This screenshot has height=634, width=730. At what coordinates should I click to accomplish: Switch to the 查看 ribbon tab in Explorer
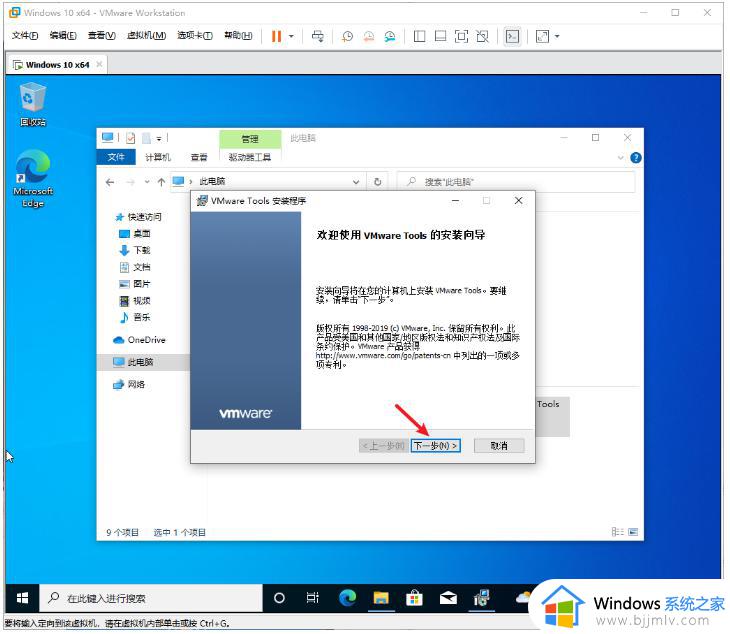pyautogui.click(x=199, y=157)
